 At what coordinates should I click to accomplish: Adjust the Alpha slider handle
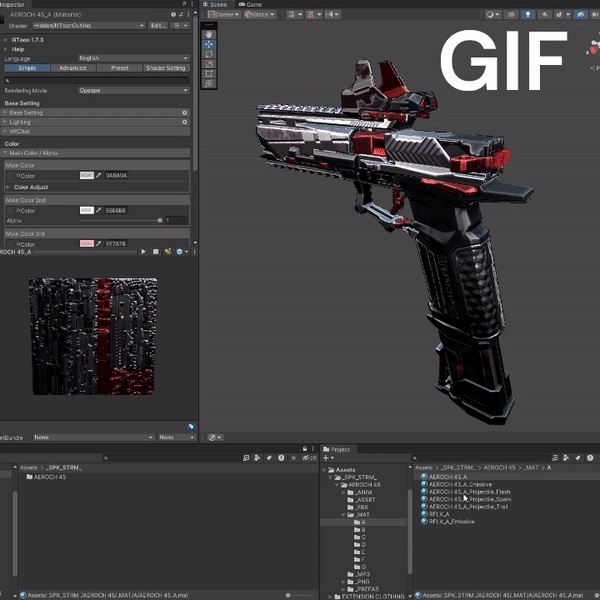pos(160,220)
